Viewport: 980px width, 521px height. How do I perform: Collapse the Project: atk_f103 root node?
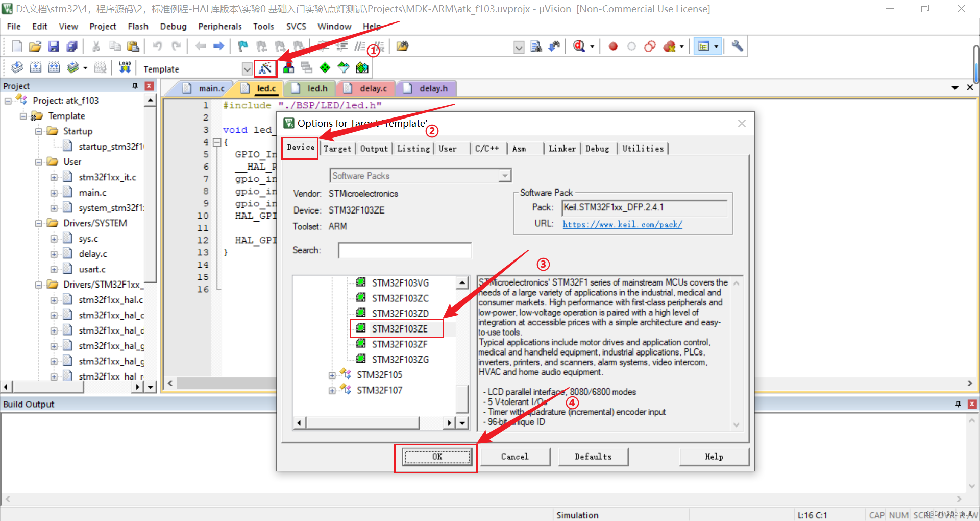coord(8,101)
